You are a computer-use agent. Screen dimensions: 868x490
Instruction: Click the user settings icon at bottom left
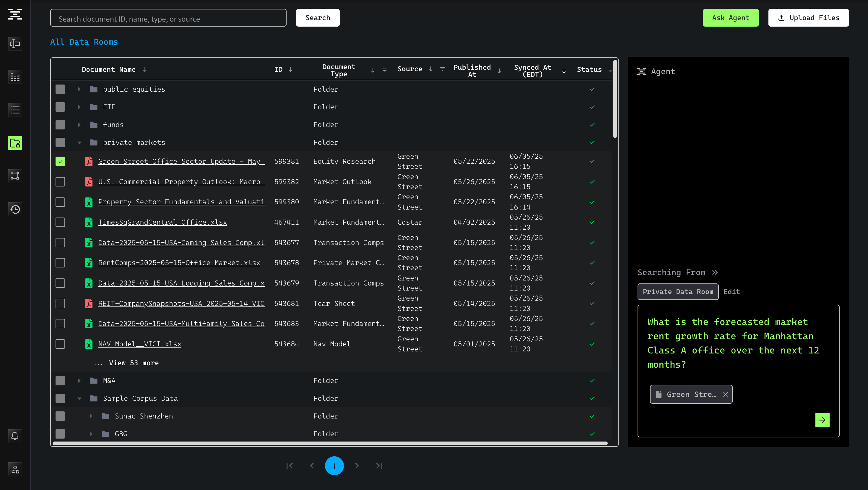15,469
